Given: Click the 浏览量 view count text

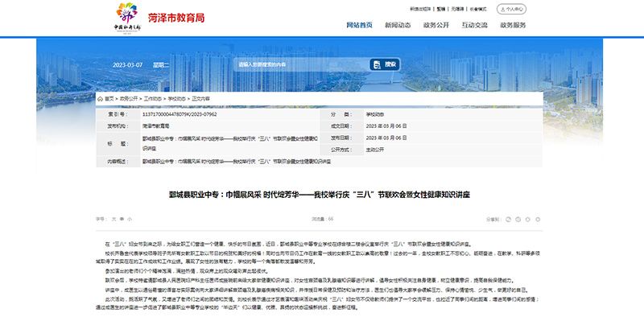Looking at the screenshot, I should [323, 220].
